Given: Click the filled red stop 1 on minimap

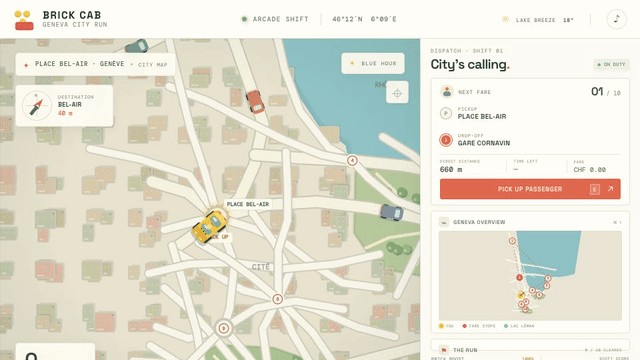Looking at the screenshot, I should (x=519, y=278).
